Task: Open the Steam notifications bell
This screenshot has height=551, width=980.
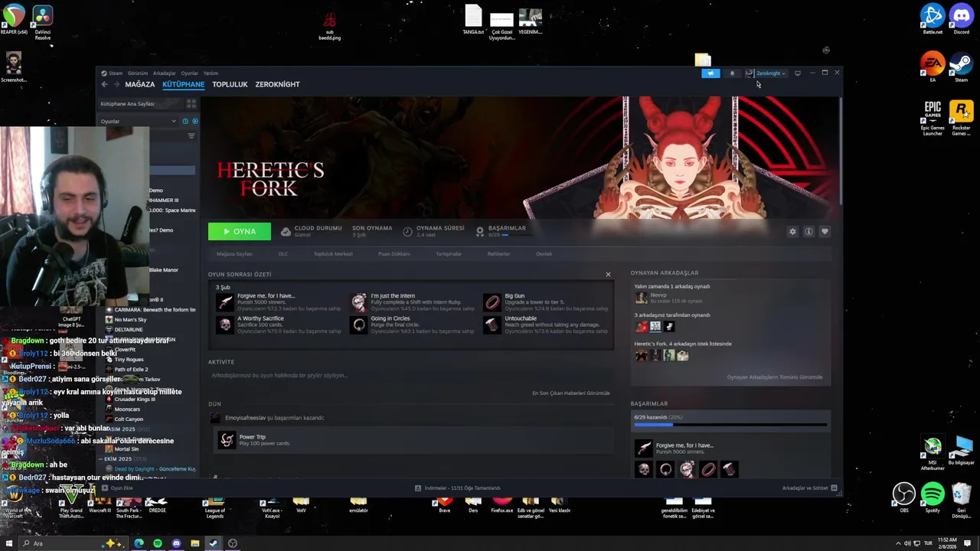Action: (732, 73)
